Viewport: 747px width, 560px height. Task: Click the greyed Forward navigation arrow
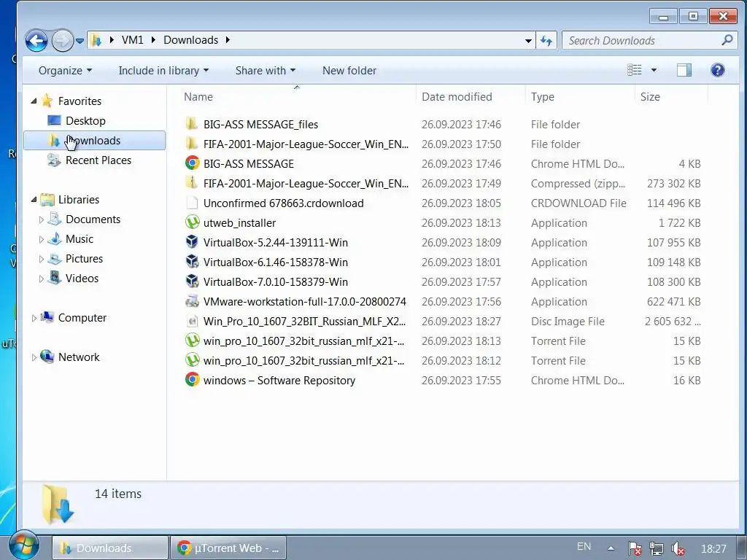[63, 41]
